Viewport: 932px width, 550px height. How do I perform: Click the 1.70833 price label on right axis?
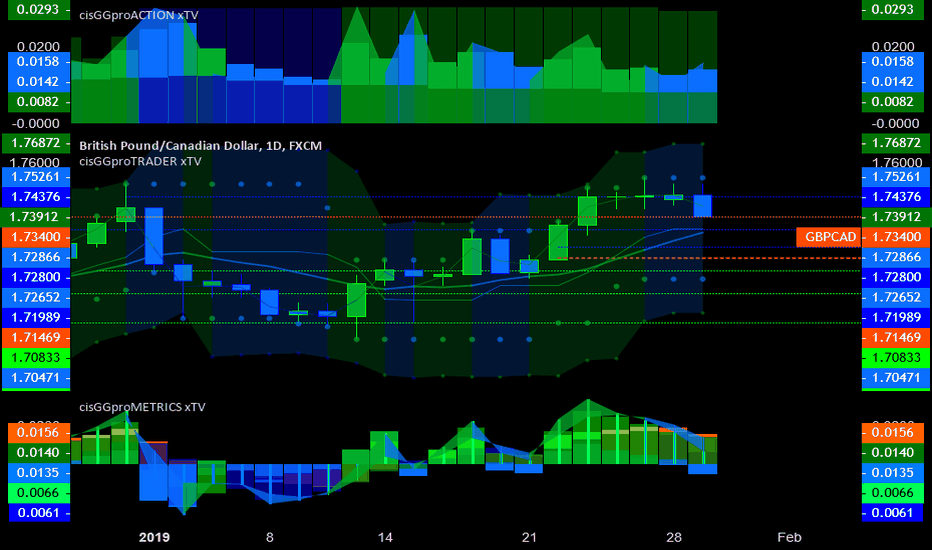(896, 357)
